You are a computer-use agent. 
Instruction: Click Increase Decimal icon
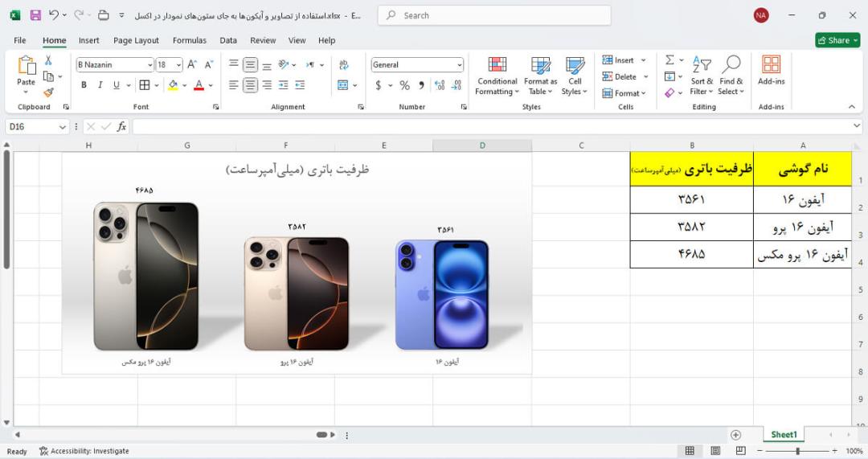[x=440, y=84]
